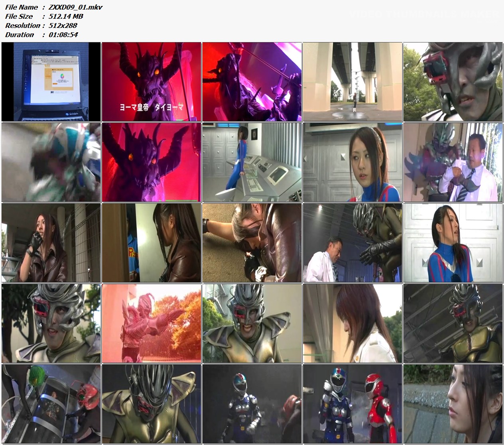
Task: Select the monster grabbing man in tie thumbnail
Action: (453, 162)
